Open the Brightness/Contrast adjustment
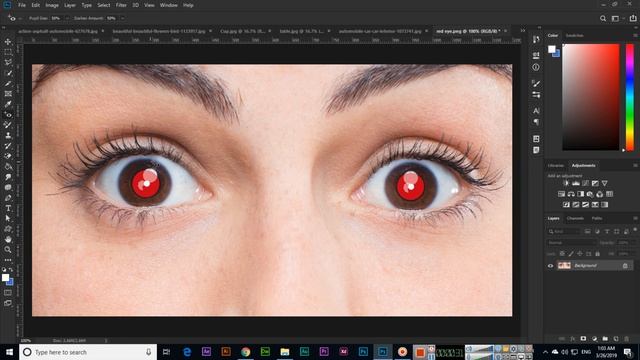This screenshot has height=360, width=640. pyautogui.click(x=566, y=183)
